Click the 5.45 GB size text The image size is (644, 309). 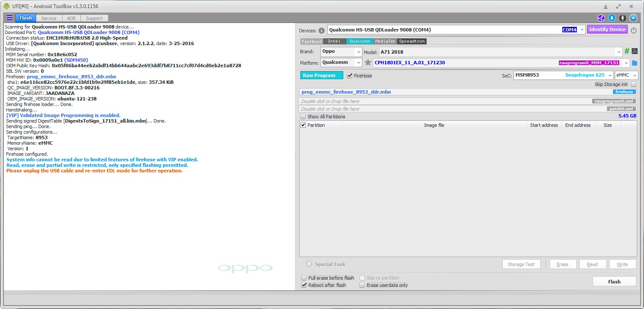click(627, 116)
